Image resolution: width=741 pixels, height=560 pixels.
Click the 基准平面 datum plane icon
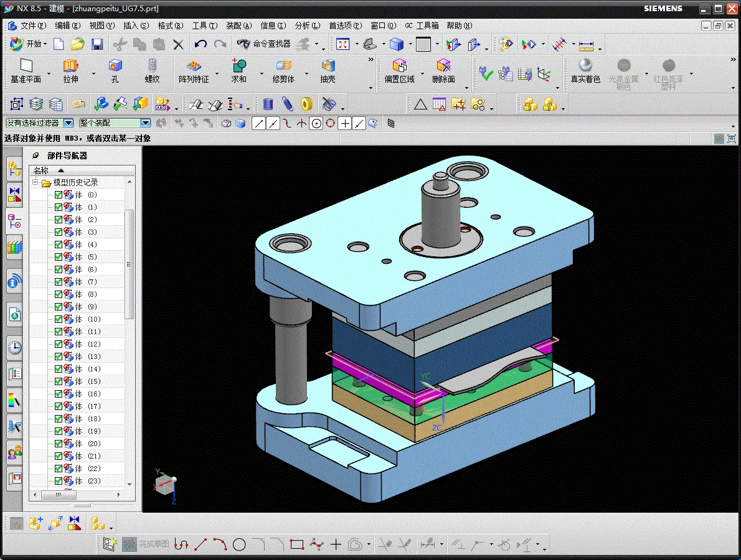click(26, 66)
